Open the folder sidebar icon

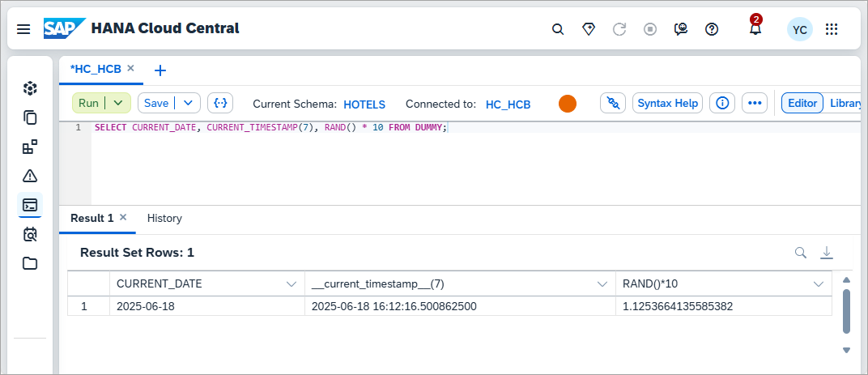click(30, 263)
